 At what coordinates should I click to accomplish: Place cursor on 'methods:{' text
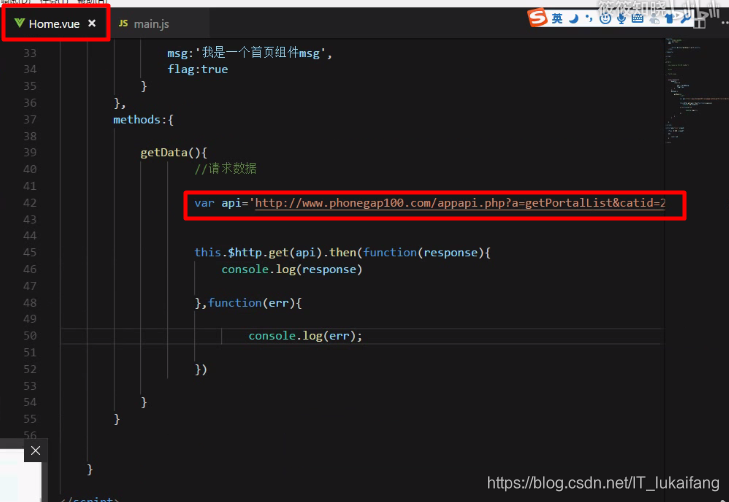[143, 120]
